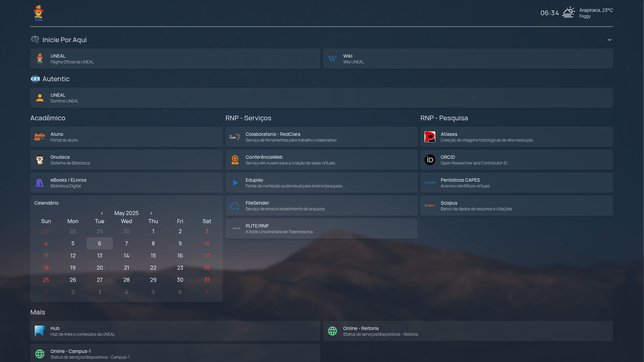Screen dimensions: 644x362
Task: Click the foggy weather icon
Action: tap(568, 12)
